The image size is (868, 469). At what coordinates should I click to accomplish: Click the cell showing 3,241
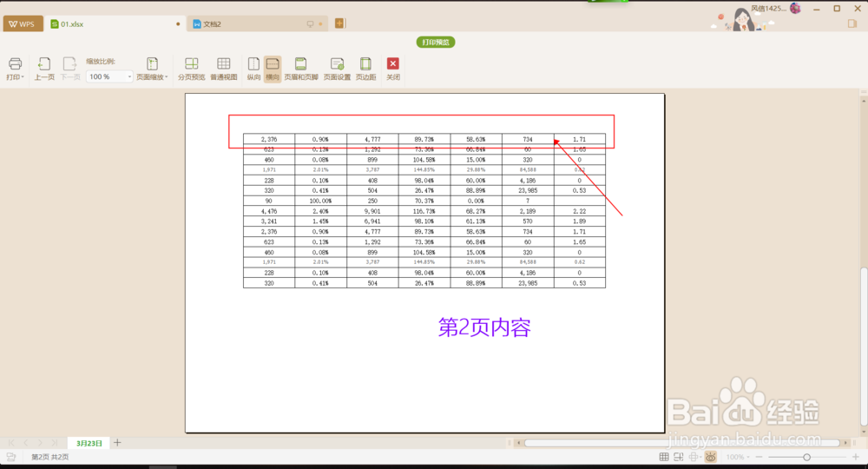coord(269,221)
